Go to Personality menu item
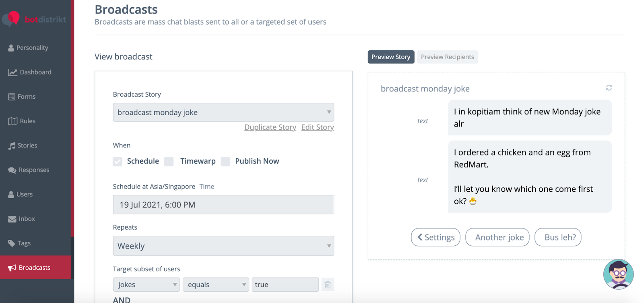The image size is (644, 303). tap(32, 48)
